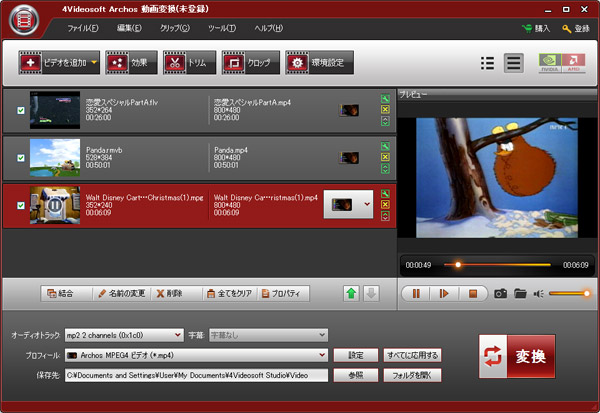Image resolution: width=600 pixels, height=413 pixels.
Task: Open the 字幕 subtitle dropdown
Action: click(x=268, y=335)
